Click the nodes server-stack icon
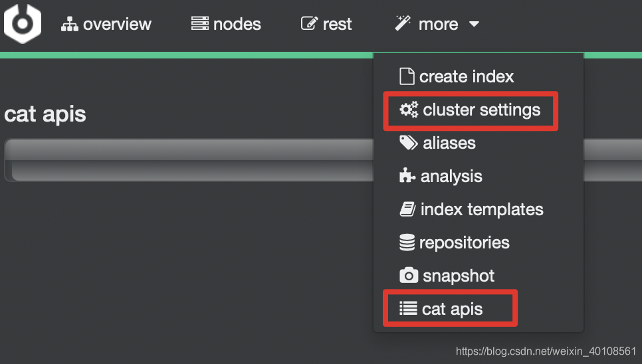The width and height of the screenshot is (642, 364). (x=200, y=23)
